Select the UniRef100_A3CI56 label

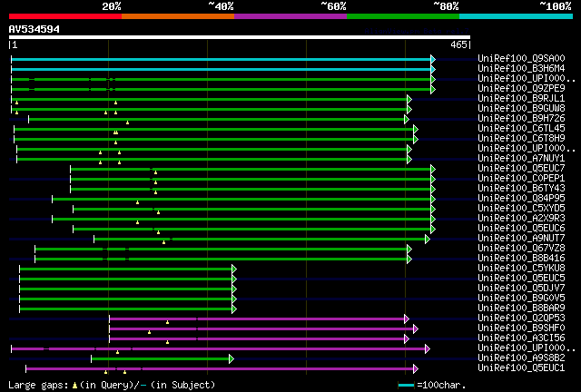point(521,338)
